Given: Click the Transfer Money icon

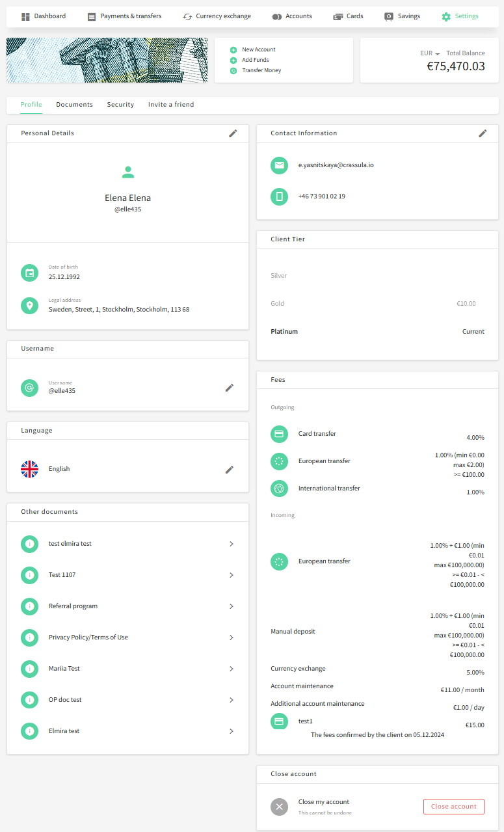Looking at the screenshot, I should (x=233, y=71).
